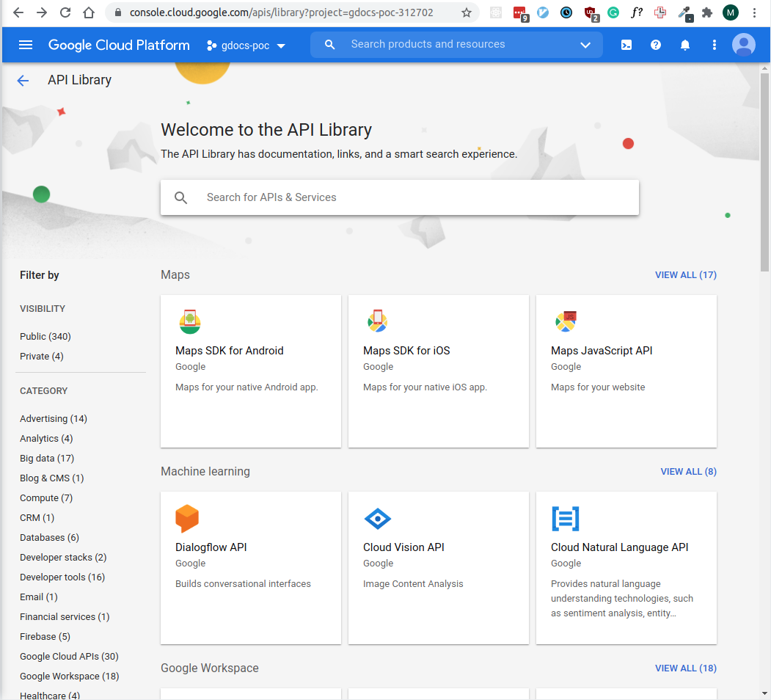Filter by Developer stacks (2) category

click(63, 558)
